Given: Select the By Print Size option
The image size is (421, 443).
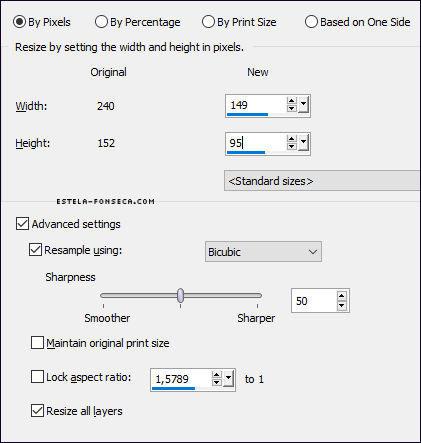Looking at the screenshot, I should pyautogui.click(x=239, y=22).
